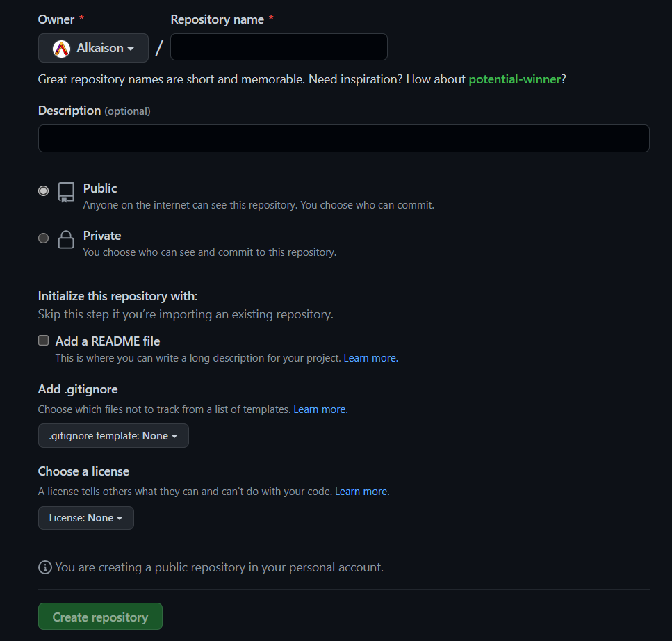Click Learn more in the .gitignore section

coord(320,409)
